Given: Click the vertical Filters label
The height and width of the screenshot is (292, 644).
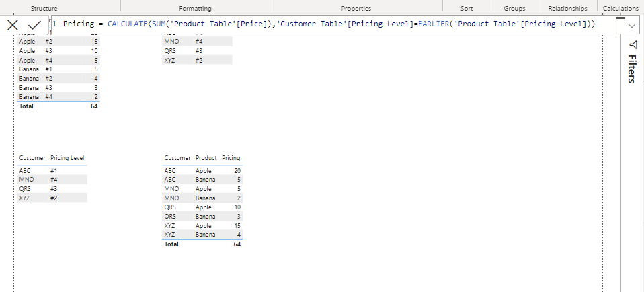Looking at the screenshot, I should click(633, 68).
